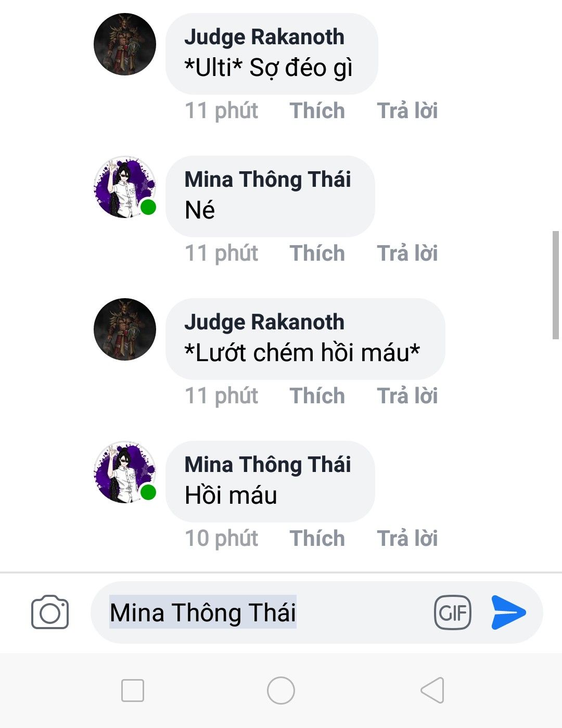Click the comment list scrollbar
562x728 pixels.
pyautogui.click(x=555, y=285)
